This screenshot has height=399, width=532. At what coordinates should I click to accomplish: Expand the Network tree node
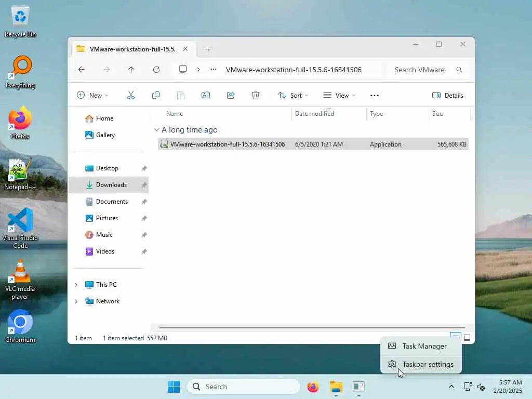(x=76, y=301)
